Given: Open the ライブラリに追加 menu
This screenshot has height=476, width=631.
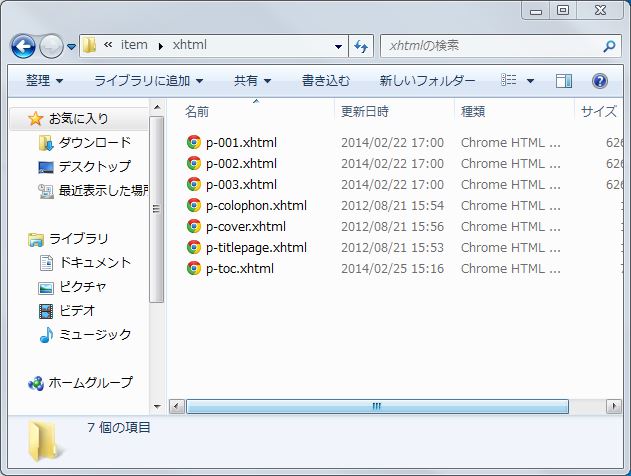Looking at the screenshot, I should pos(148,81).
